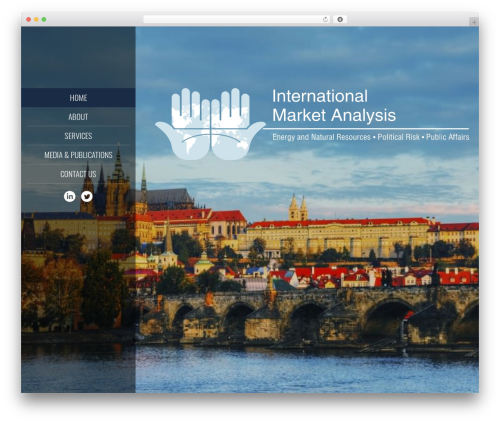Viewport: 500px width, 423px height.
Task: Navigate to Contact Us
Action: click(x=78, y=174)
